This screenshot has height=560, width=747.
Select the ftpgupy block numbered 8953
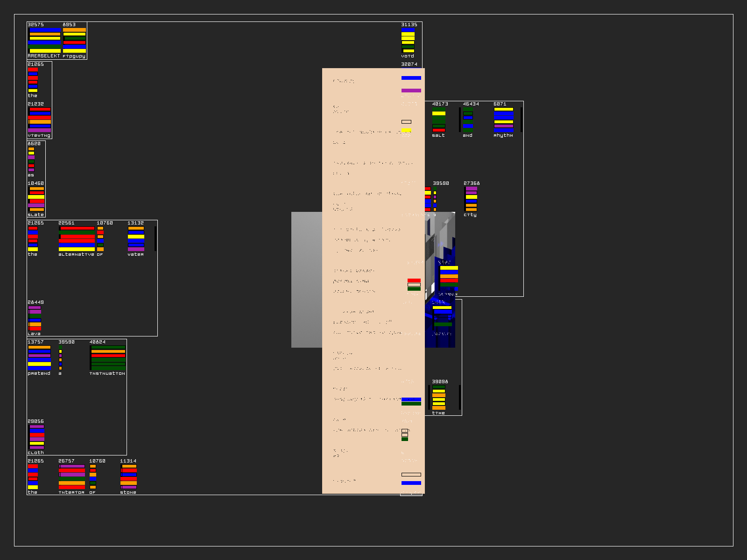click(74, 40)
